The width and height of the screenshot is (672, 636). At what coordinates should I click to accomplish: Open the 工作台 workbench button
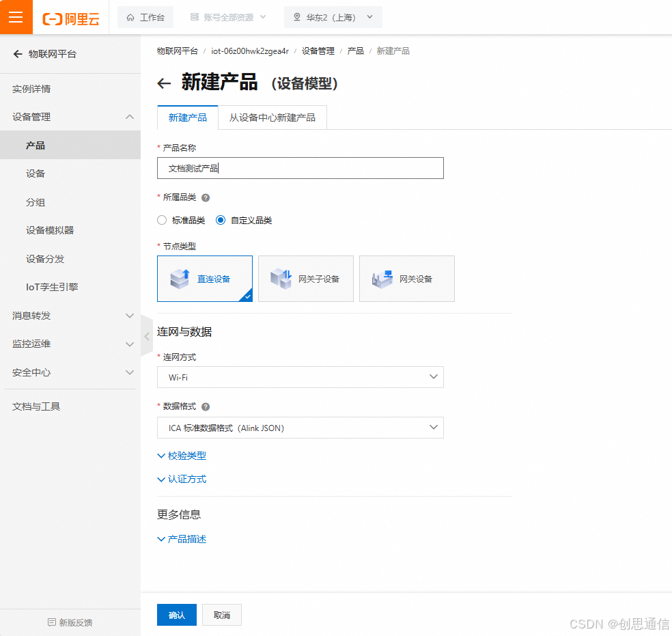coord(145,17)
